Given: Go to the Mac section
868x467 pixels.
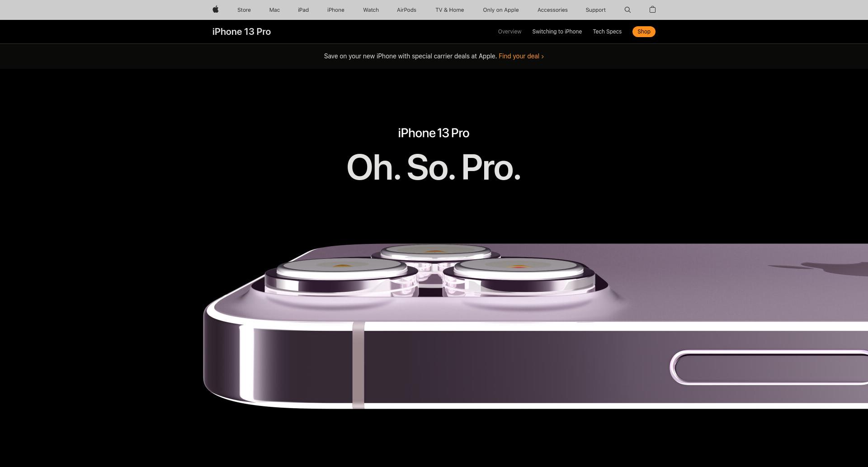Looking at the screenshot, I should pos(274,10).
